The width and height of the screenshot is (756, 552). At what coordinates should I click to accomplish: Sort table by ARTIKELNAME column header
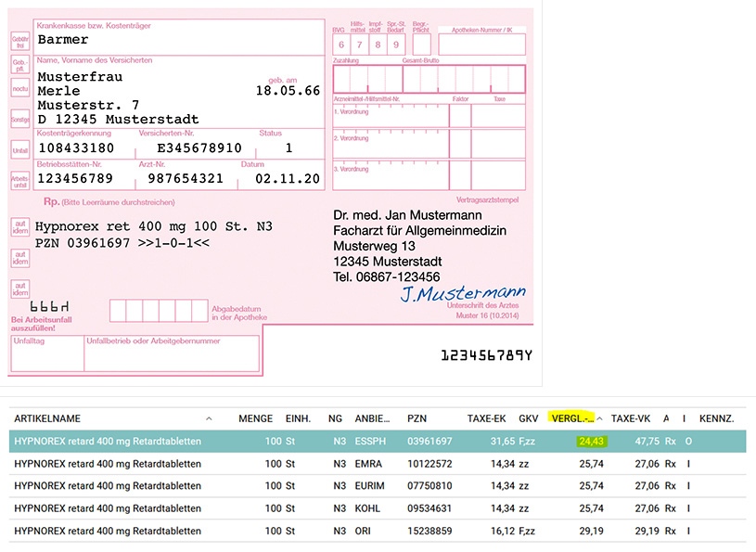(47, 418)
